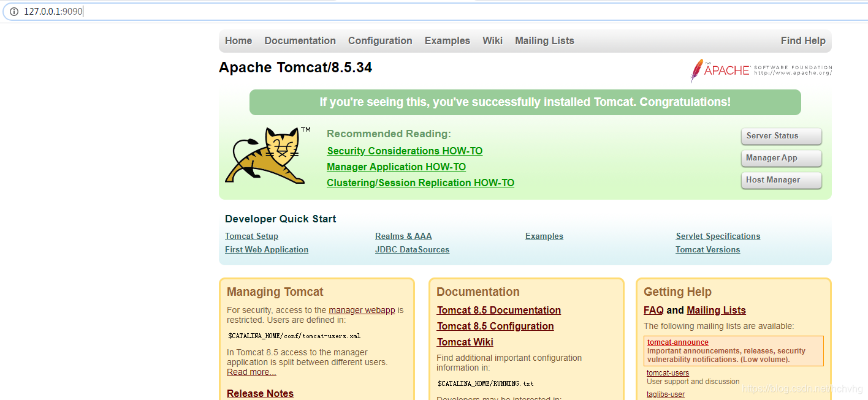Open the FAQ link in Getting Help
The width and height of the screenshot is (868, 400).
(653, 311)
